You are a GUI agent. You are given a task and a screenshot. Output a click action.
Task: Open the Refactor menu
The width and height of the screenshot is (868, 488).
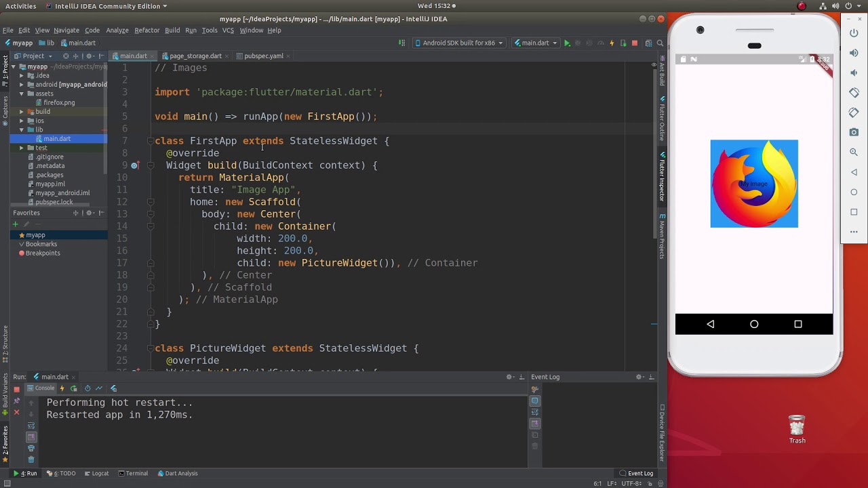(x=146, y=30)
